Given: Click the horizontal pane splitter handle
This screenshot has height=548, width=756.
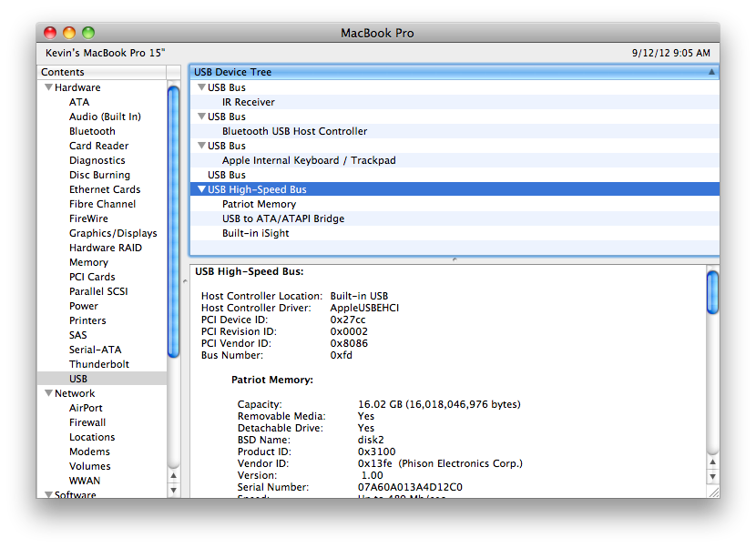Looking at the screenshot, I should click(x=455, y=259).
